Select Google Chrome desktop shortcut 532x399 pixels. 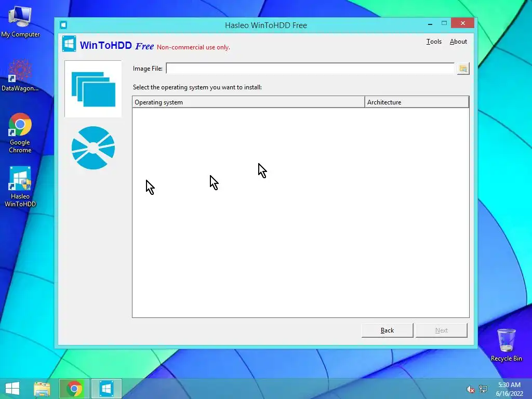click(20, 133)
